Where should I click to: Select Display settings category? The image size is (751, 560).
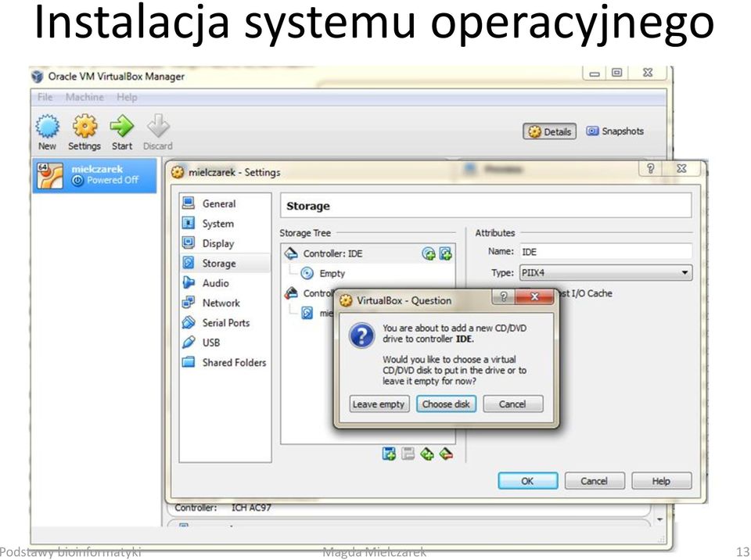(225, 243)
